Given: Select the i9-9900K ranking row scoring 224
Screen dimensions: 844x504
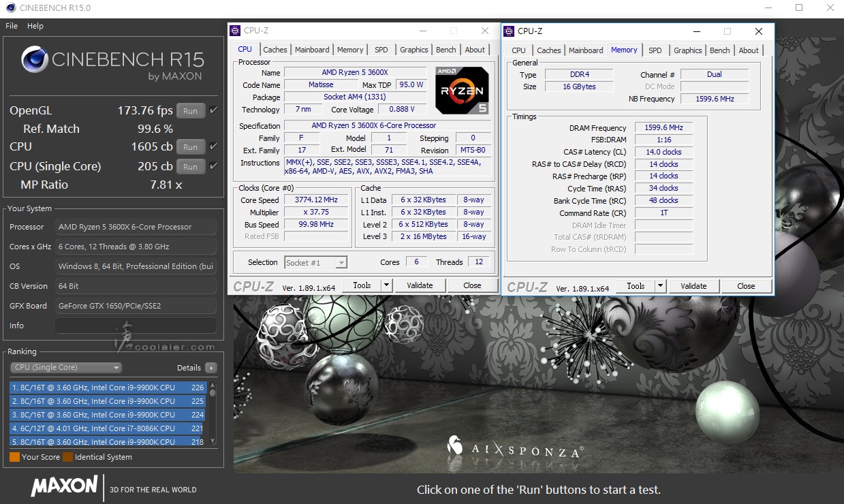Looking at the screenshot, I should click(x=108, y=415).
